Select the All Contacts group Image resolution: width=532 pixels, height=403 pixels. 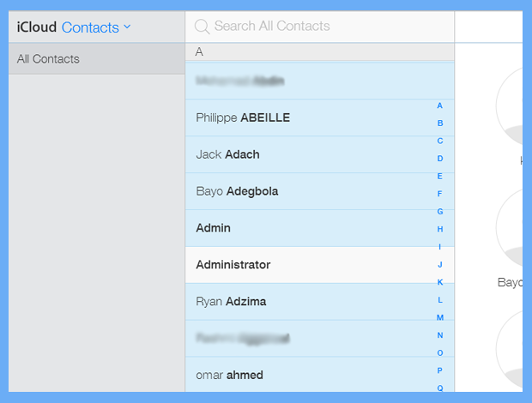[49, 59]
